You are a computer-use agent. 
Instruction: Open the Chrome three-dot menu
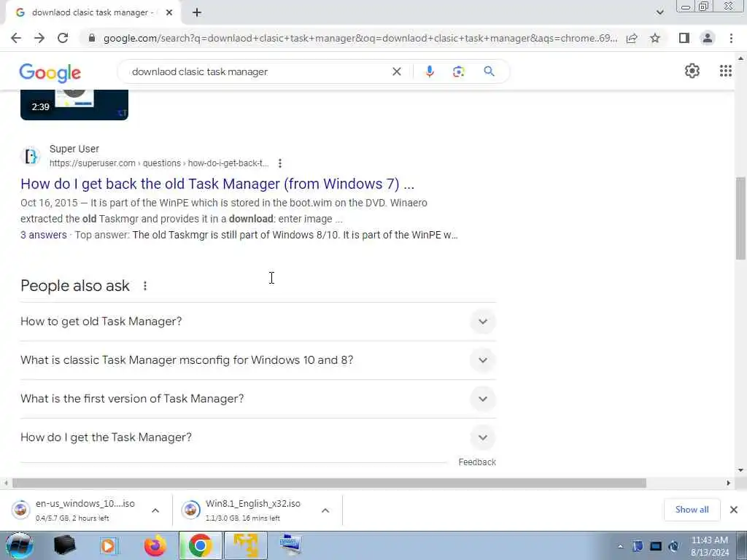[x=731, y=38]
